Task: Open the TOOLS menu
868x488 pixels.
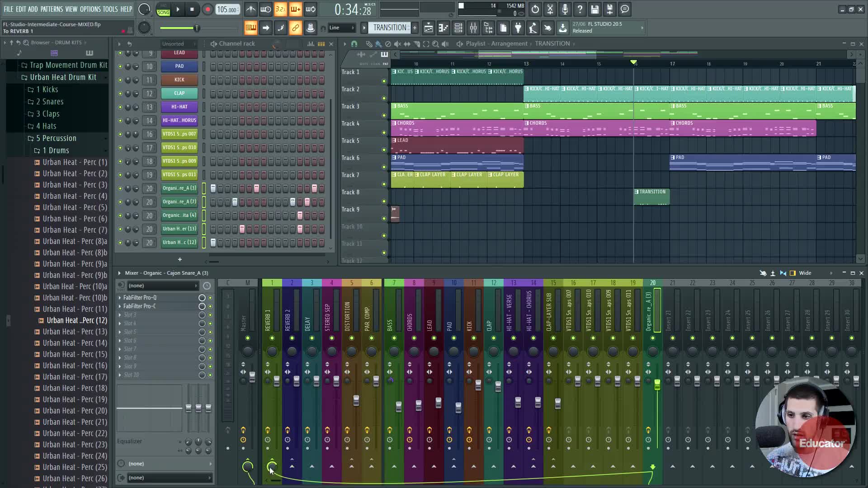Action: pos(110,9)
